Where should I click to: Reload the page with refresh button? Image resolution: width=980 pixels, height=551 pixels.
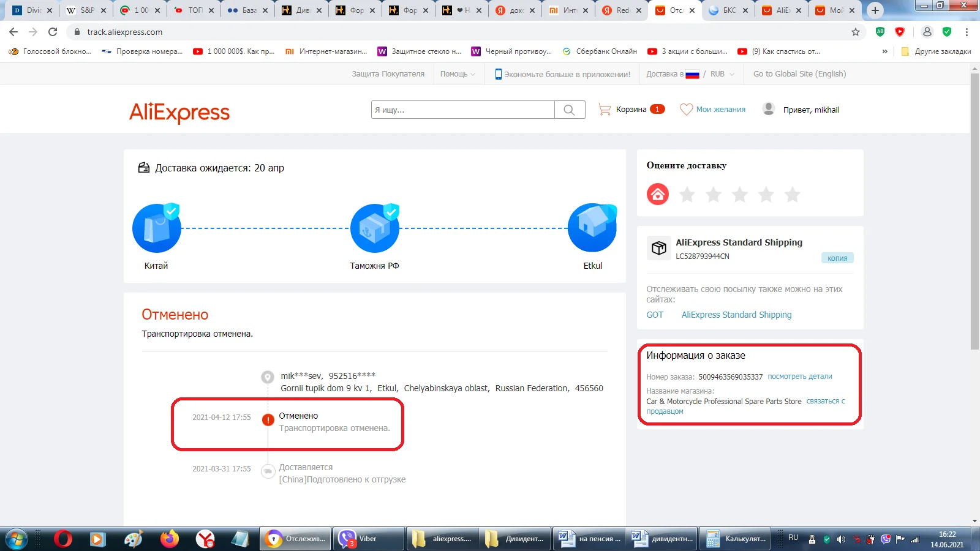53,32
